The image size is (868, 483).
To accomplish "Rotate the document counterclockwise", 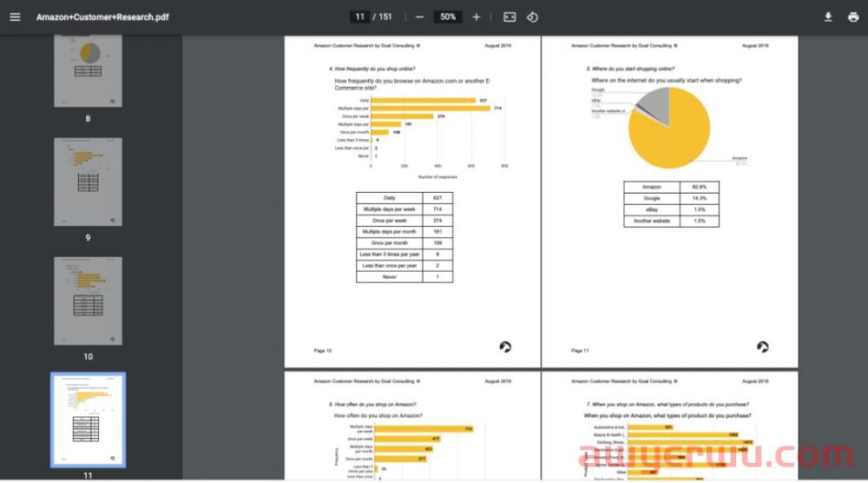I will coord(532,17).
